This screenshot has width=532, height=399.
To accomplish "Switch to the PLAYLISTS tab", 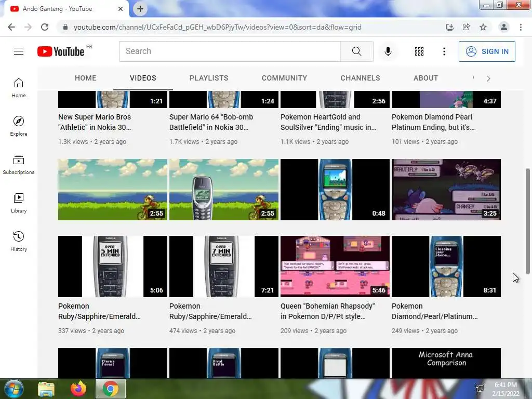I will [209, 78].
